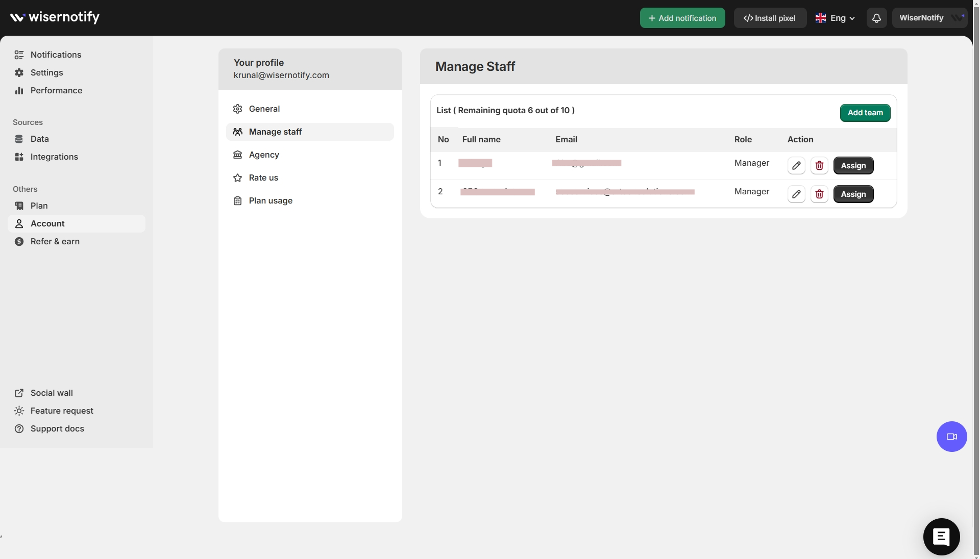Open the chat widget icon
The height and width of the screenshot is (559, 980).
click(941, 537)
